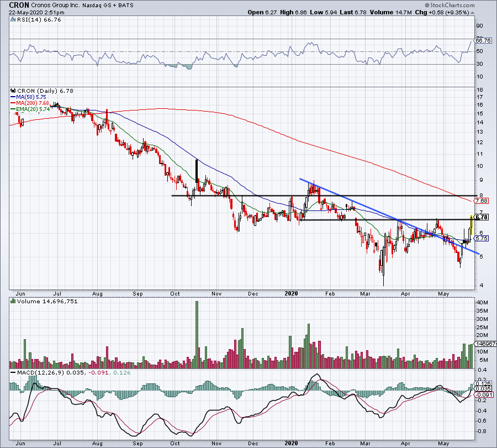Click the green 0.126 MACD histogram tag
This screenshot has width=497, height=448.
coord(482,383)
